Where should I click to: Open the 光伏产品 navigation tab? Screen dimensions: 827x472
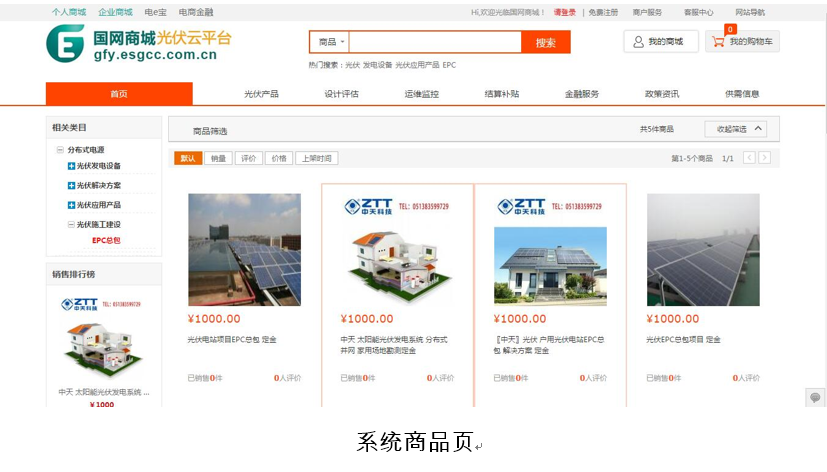pos(261,94)
